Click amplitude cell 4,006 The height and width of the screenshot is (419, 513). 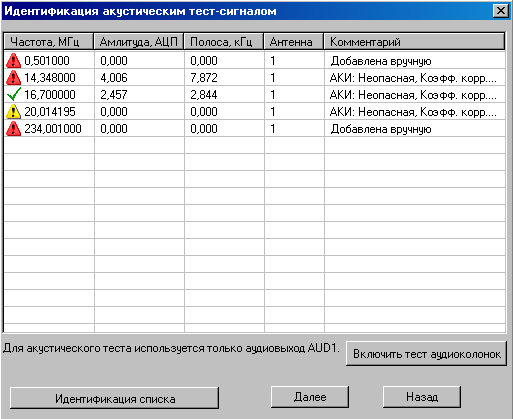(x=114, y=78)
